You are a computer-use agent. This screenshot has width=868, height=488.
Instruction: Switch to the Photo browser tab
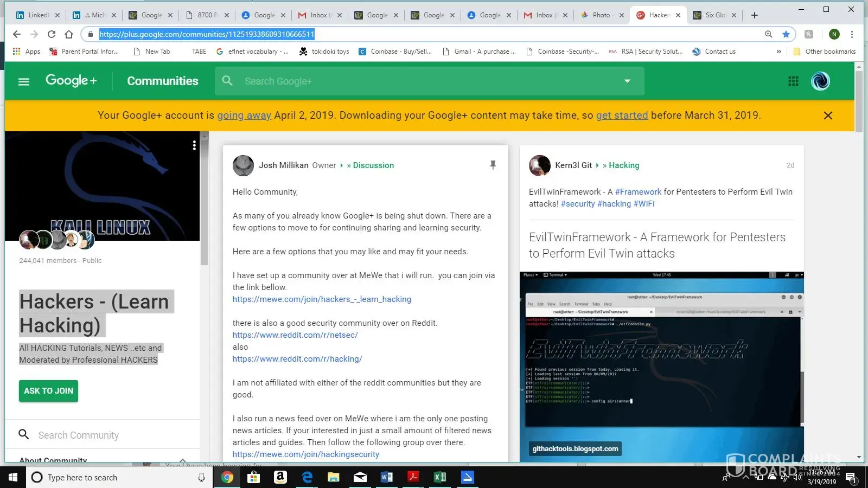(x=601, y=15)
